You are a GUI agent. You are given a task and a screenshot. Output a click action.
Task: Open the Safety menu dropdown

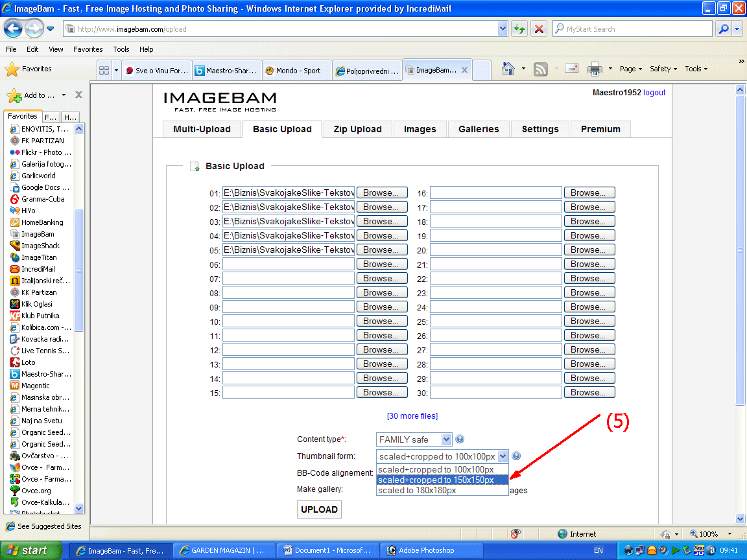(x=663, y=69)
